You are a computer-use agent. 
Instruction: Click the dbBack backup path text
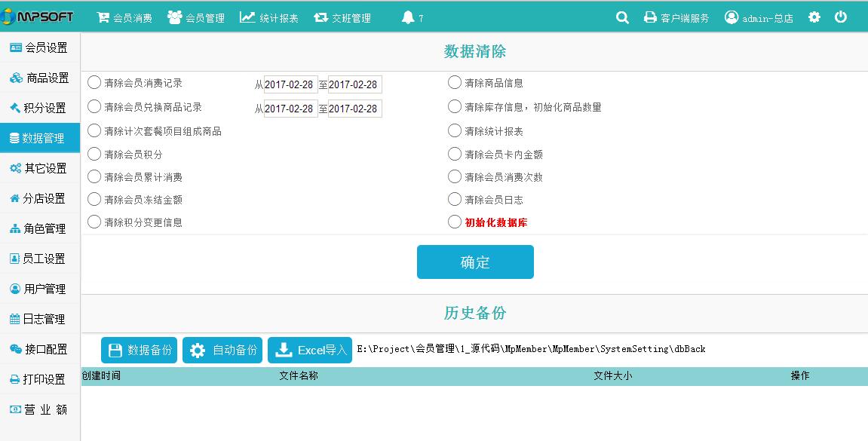click(x=531, y=349)
